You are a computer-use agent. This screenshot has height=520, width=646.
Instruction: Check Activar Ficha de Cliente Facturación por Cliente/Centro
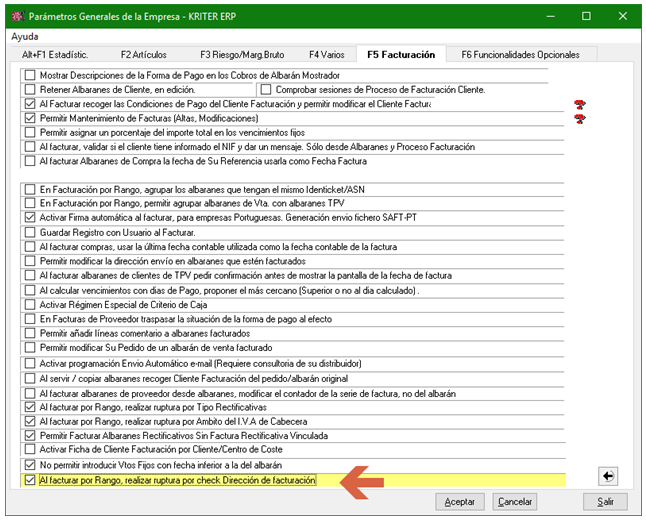[30, 449]
